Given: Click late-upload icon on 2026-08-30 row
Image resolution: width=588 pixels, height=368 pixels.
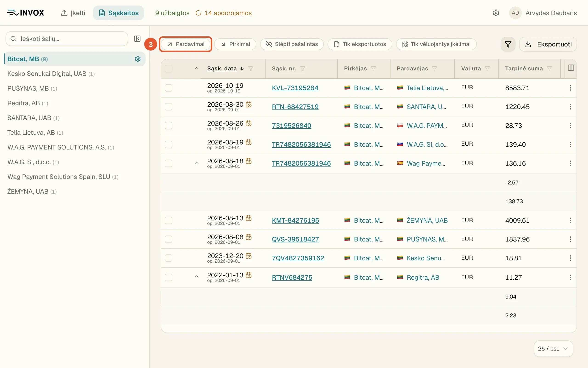Looking at the screenshot, I should [249, 104].
